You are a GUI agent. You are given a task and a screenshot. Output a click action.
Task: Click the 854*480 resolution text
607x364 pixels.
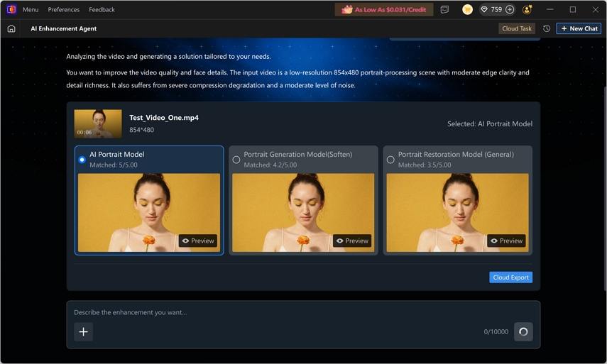coord(142,130)
